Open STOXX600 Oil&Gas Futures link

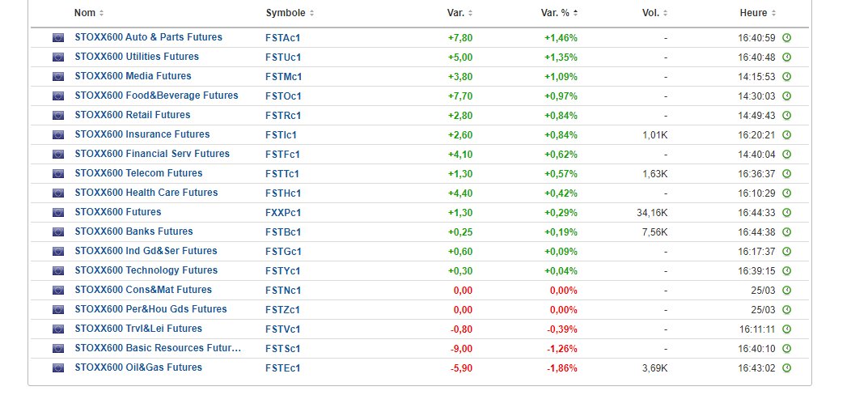pos(138,367)
